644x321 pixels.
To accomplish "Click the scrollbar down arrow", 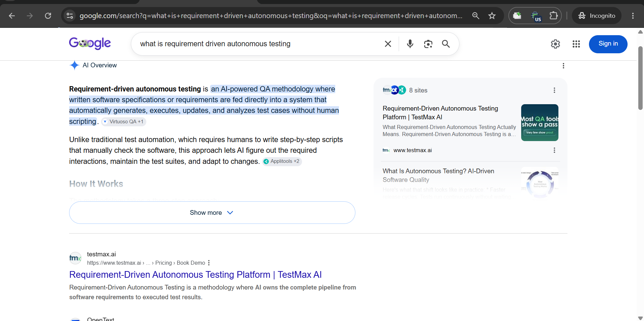I will tap(640, 318).
